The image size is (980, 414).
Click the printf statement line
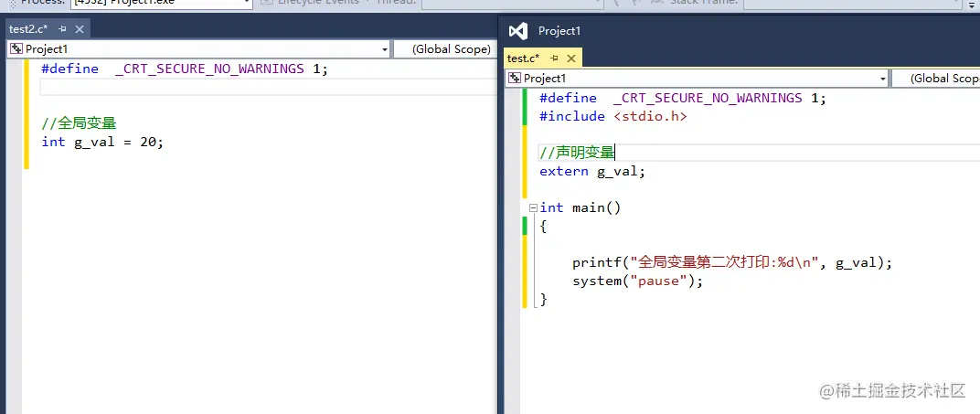[x=732, y=262]
